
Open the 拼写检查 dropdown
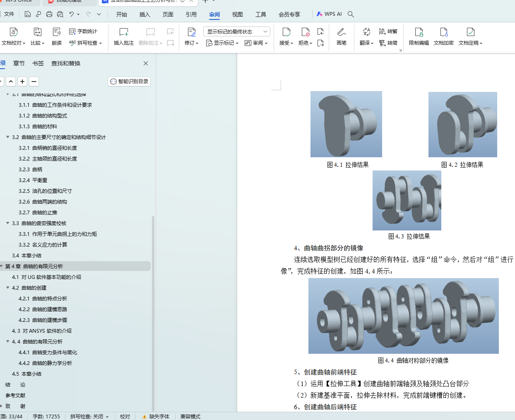point(86,43)
